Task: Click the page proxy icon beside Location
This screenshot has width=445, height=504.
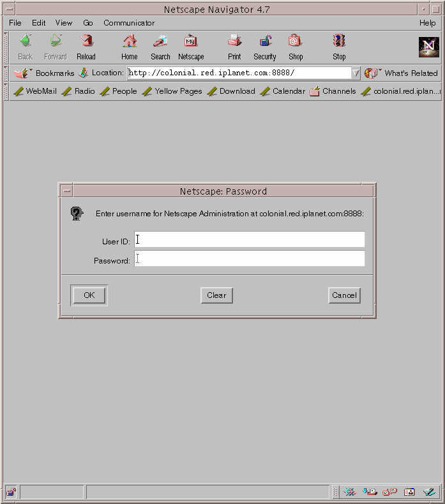Action: pyautogui.click(x=84, y=73)
